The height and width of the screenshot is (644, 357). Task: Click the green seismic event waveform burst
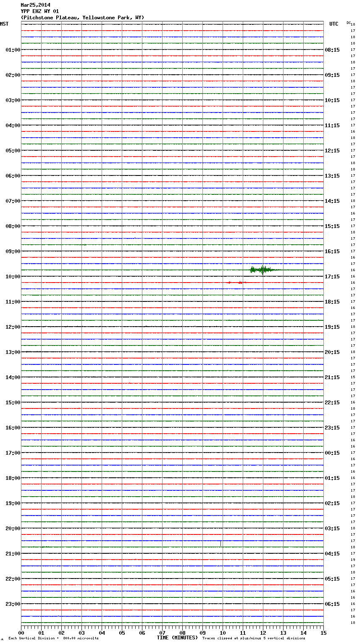click(262, 270)
